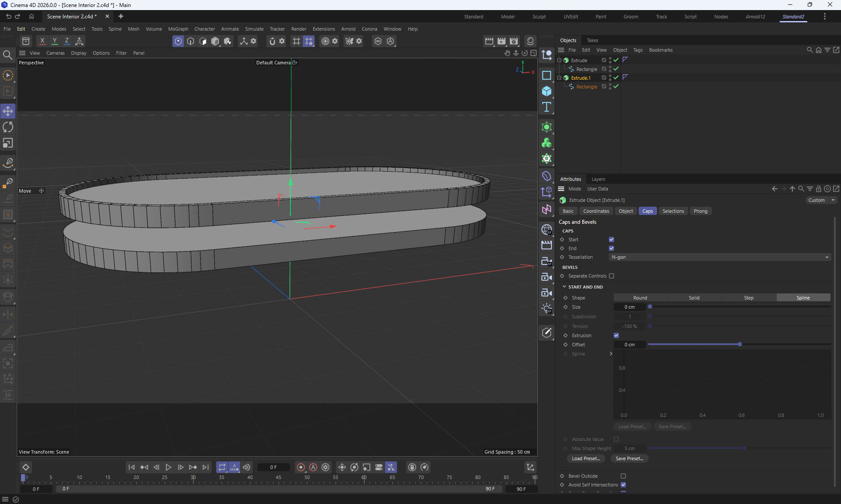Open the Tessellation N-gon dropdown
The width and height of the screenshot is (841, 504).
coord(720,257)
